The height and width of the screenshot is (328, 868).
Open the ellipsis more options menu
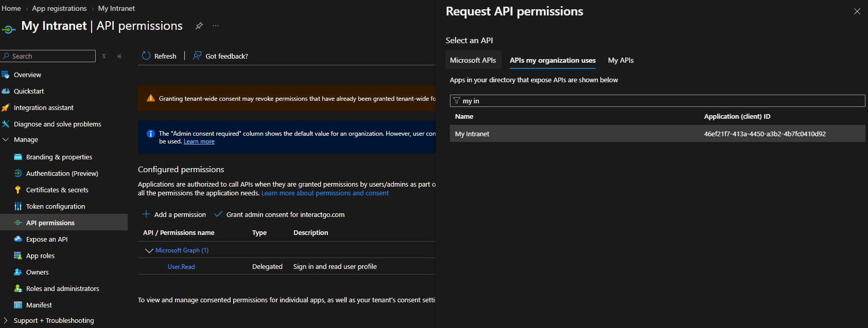pyautogui.click(x=216, y=26)
